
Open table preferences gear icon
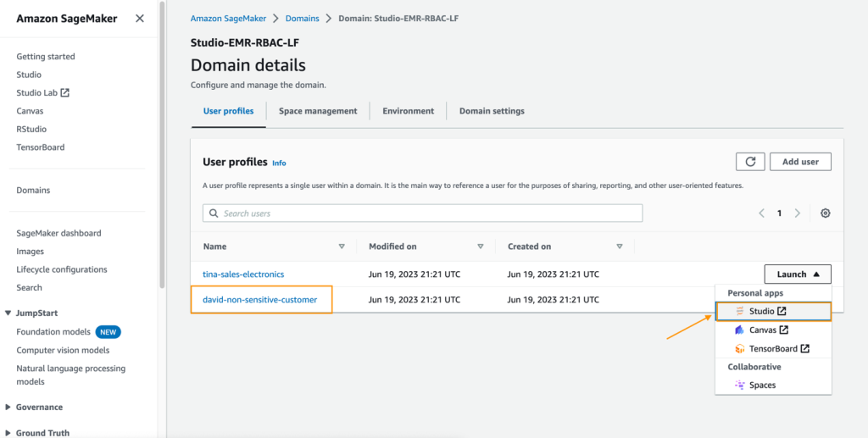(825, 213)
